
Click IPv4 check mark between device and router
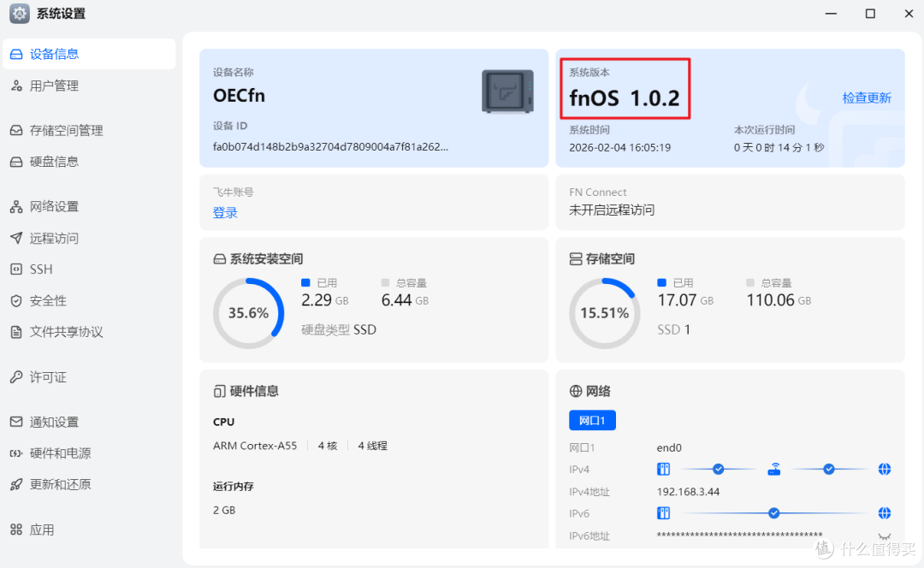[719, 469]
